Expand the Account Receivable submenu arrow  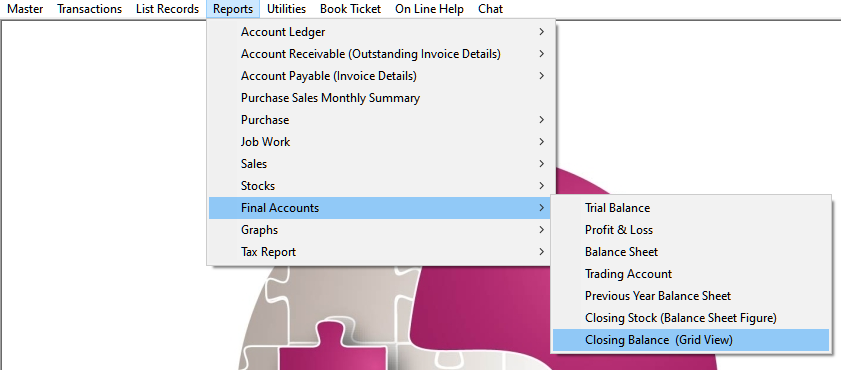(541, 54)
